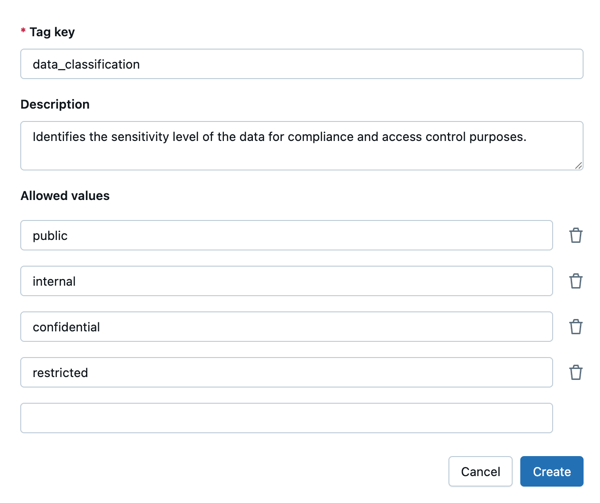This screenshot has width=600, height=503.
Task: Remove the 'internal' value with trash icon
Action: pyautogui.click(x=576, y=281)
